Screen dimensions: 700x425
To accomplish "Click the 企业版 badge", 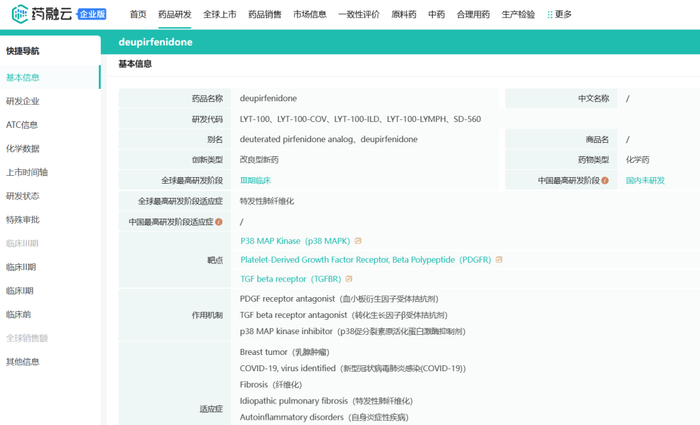I will [x=92, y=14].
